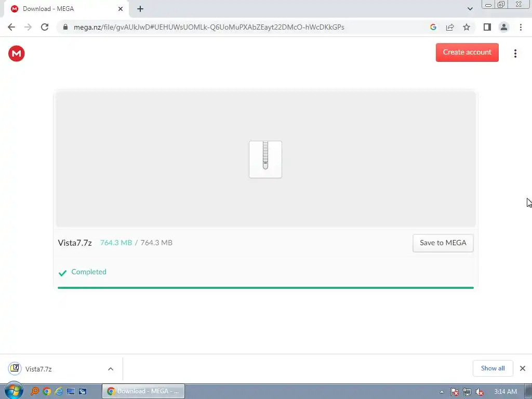
Task: Click the switch windows taskbar icon
Action: [x=83, y=392]
